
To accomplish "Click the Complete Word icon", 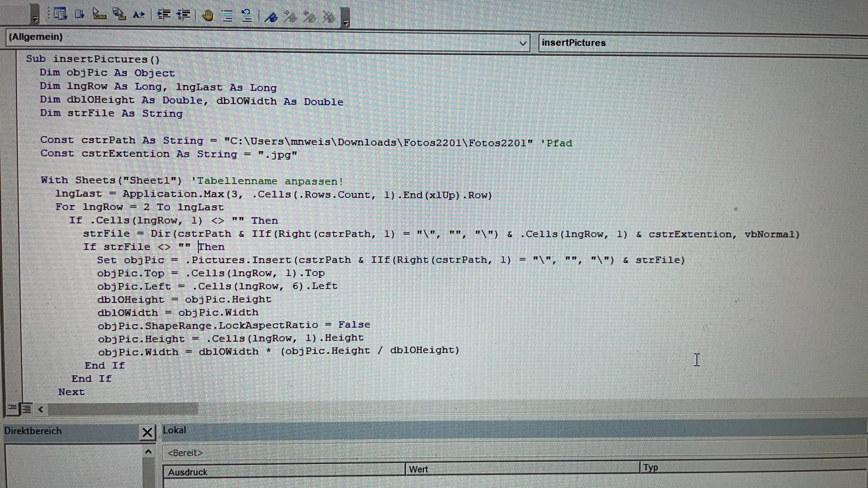I will click(139, 15).
